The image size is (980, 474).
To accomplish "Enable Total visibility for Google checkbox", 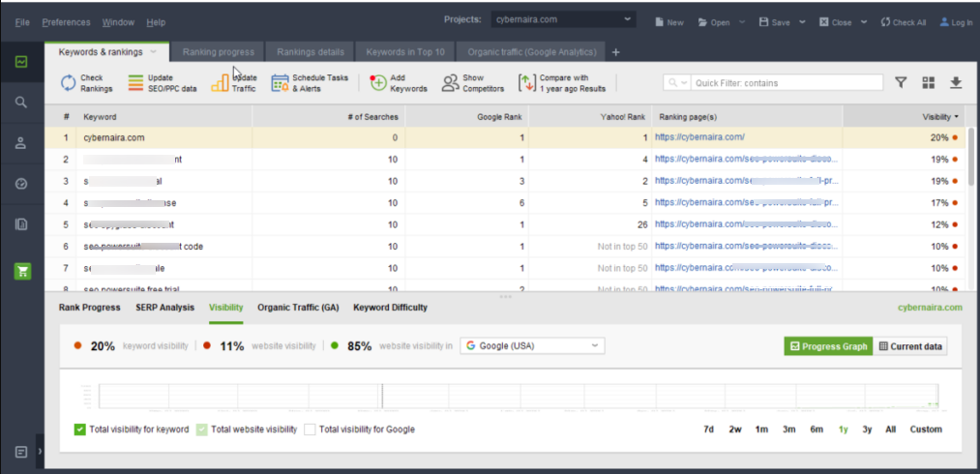I will (310, 430).
